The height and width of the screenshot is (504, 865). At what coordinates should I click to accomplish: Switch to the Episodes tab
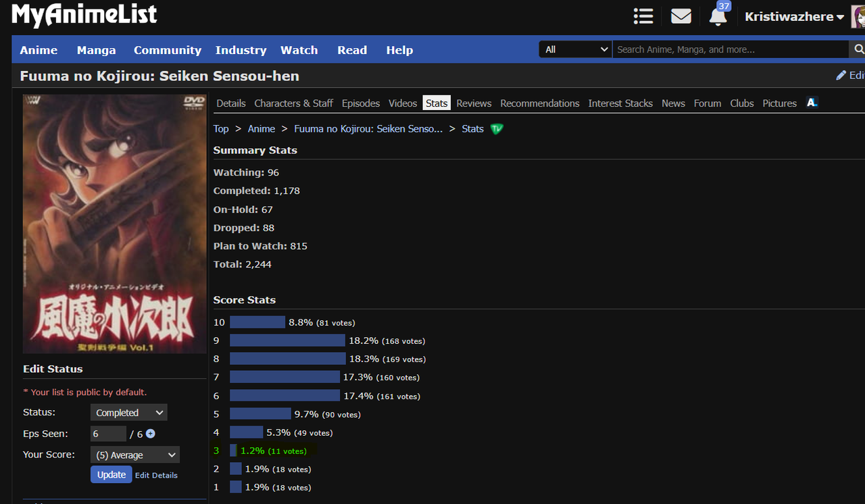tap(361, 103)
